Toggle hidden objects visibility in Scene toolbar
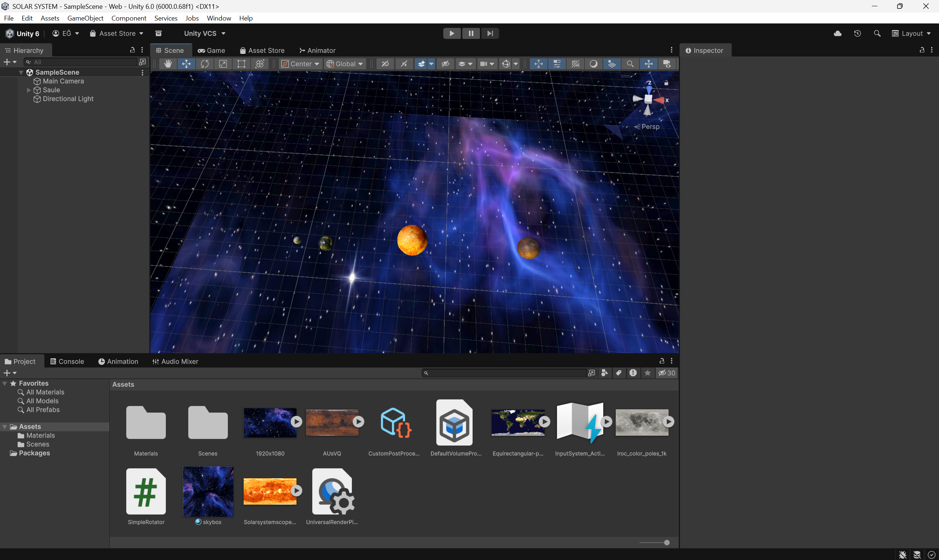This screenshot has height=560, width=939. click(x=445, y=64)
